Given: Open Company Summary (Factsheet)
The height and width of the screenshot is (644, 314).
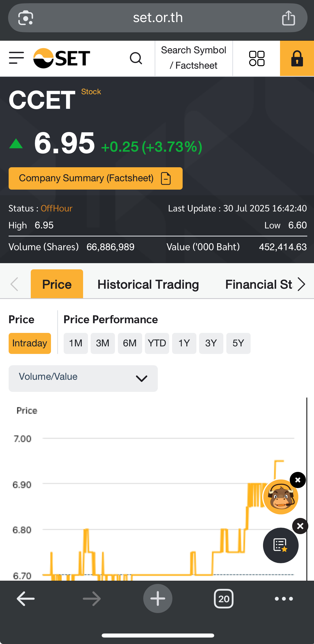Looking at the screenshot, I should [95, 178].
